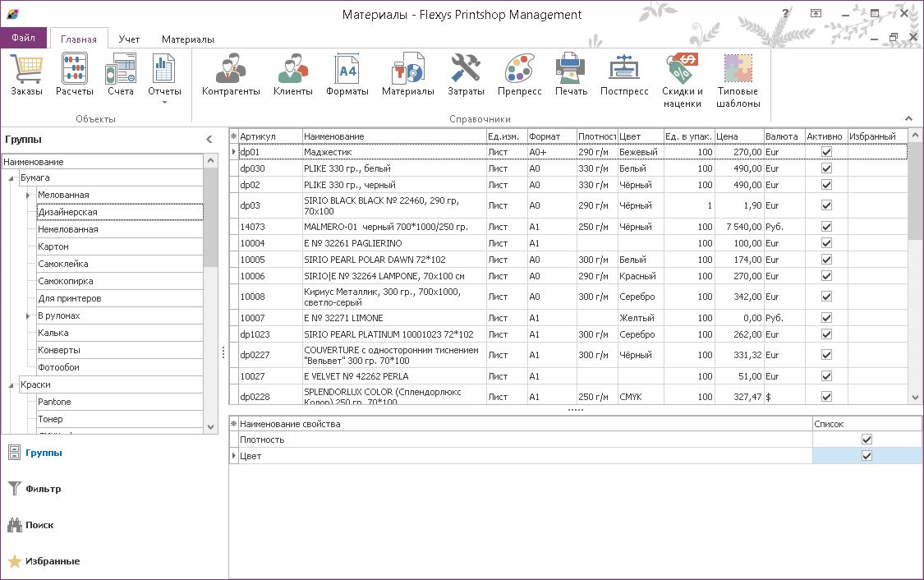Toggle Активно checkbox for Маджестик row
Image resolution: width=924 pixels, height=580 pixels.
tap(826, 152)
